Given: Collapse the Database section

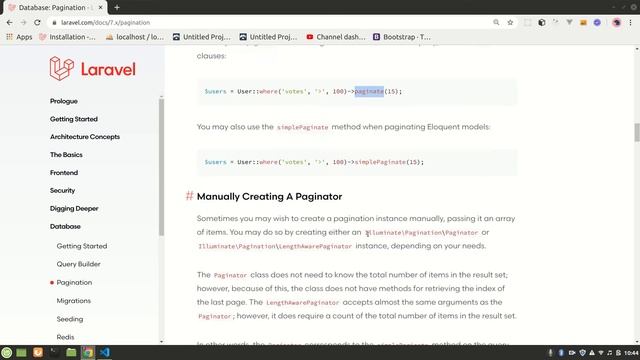Looking at the screenshot, I should pos(65,227).
